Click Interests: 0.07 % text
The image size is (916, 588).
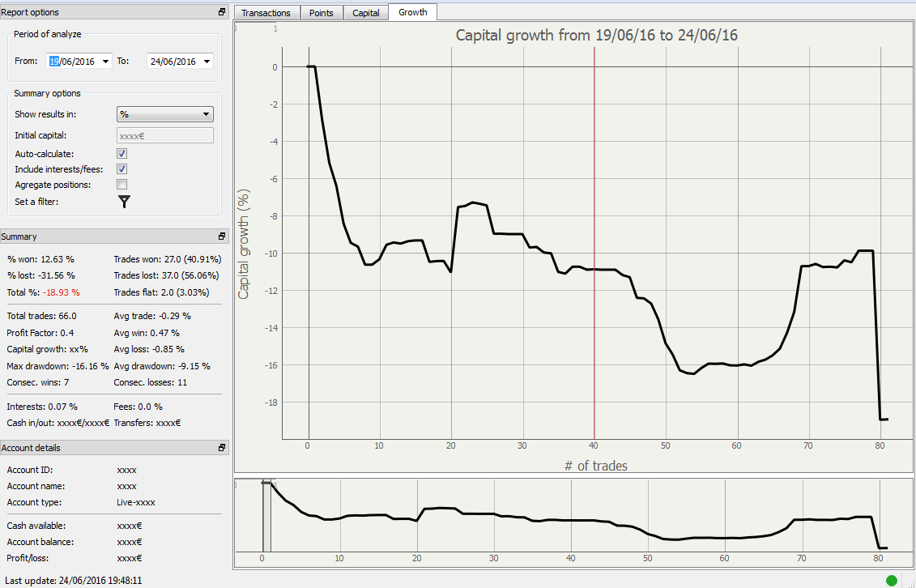tap(42, 407)
